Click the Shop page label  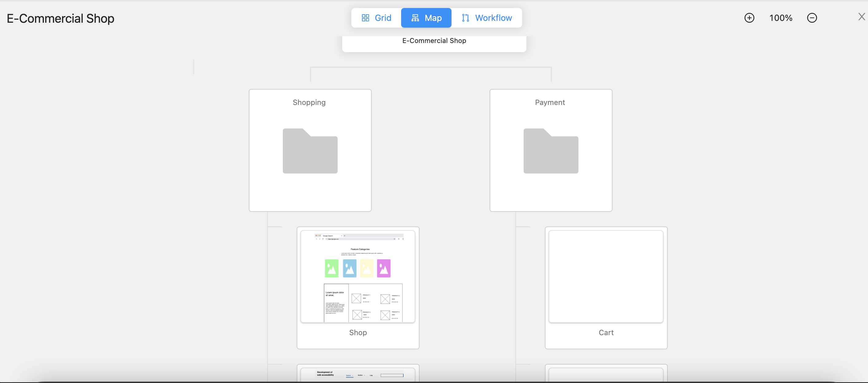[x=358, y=333]
